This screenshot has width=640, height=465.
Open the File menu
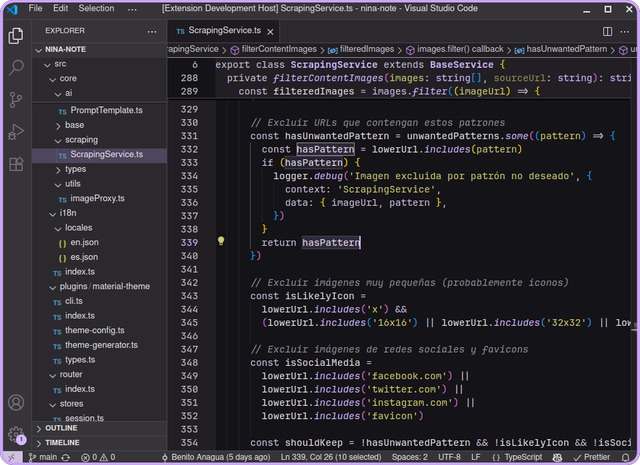click(x=36, y=8)
